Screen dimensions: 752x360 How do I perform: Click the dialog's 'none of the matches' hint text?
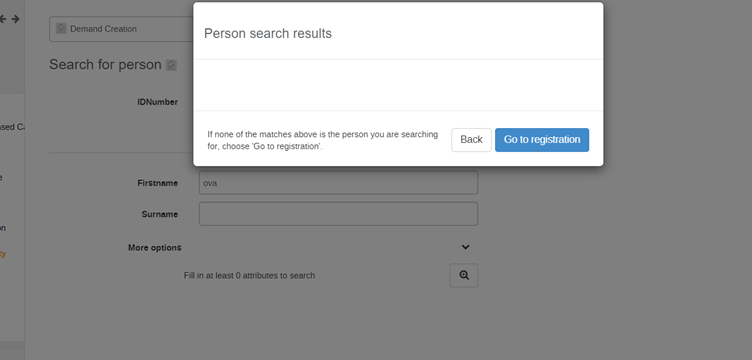coord(323,140)
